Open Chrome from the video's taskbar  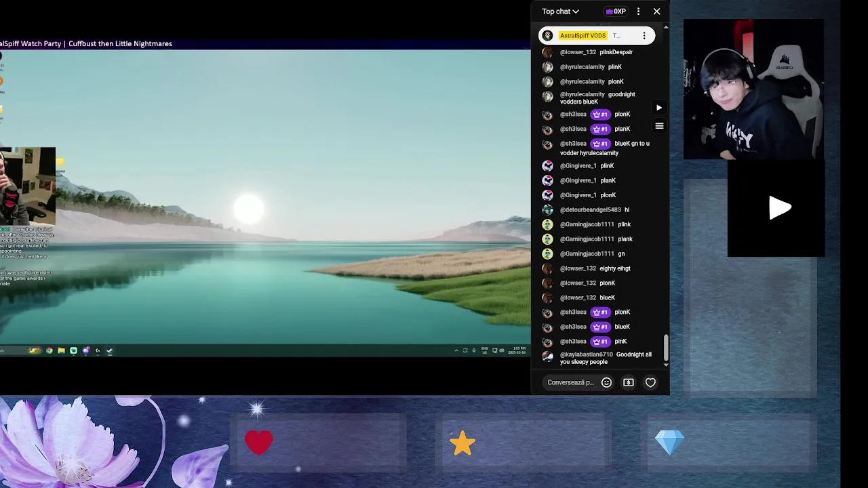49,350
